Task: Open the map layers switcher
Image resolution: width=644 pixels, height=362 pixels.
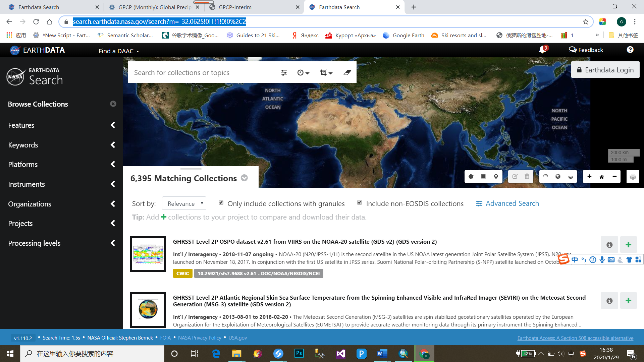Action: [x=633, y=177]
